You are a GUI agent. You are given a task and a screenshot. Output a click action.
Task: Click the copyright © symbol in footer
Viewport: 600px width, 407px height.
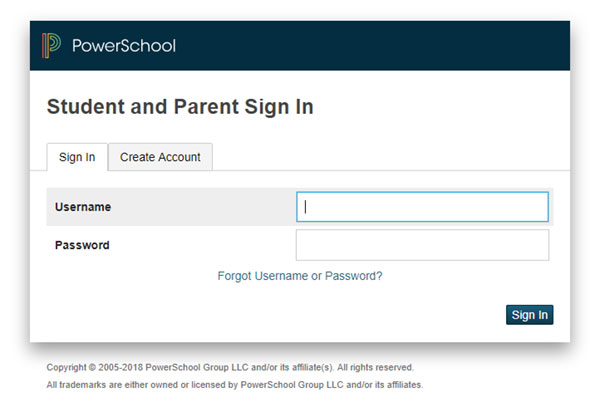tap(92, 367)
